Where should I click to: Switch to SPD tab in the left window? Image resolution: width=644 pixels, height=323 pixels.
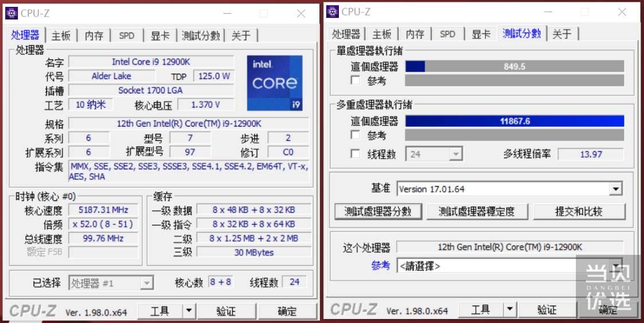[127, 36]
